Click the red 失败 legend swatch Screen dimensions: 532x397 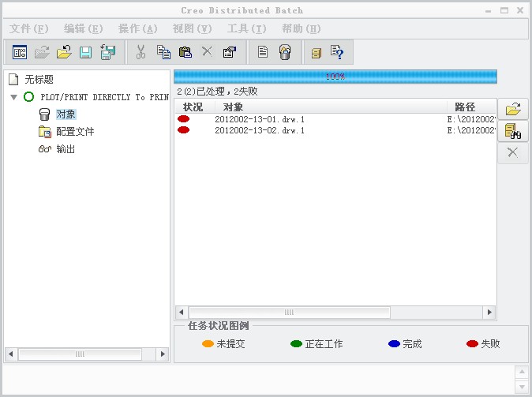click(472, 344)
